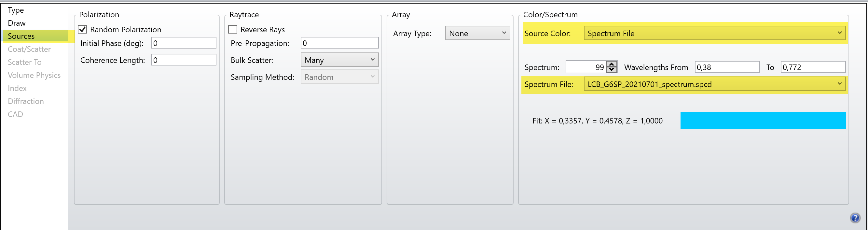Decrement the Spectrum count stepper down
Screen dimensions: 868x230
[x=612, y=70]
